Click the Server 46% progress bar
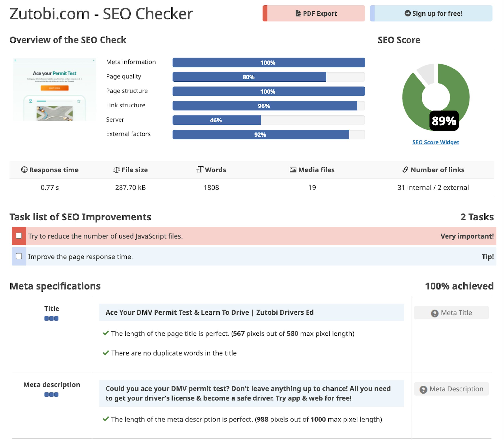The width and height of the screenshot is (504, 440). point(268,120)
